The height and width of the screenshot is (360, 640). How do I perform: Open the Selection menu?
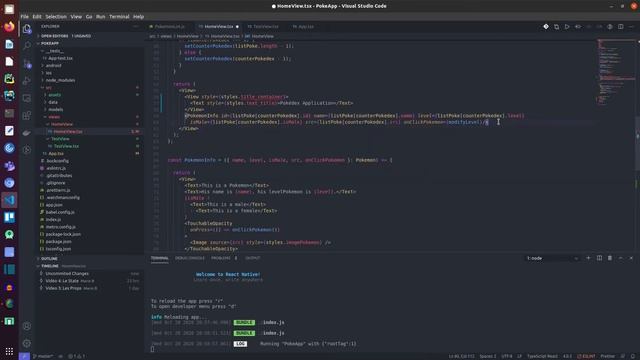click(56, 17)
